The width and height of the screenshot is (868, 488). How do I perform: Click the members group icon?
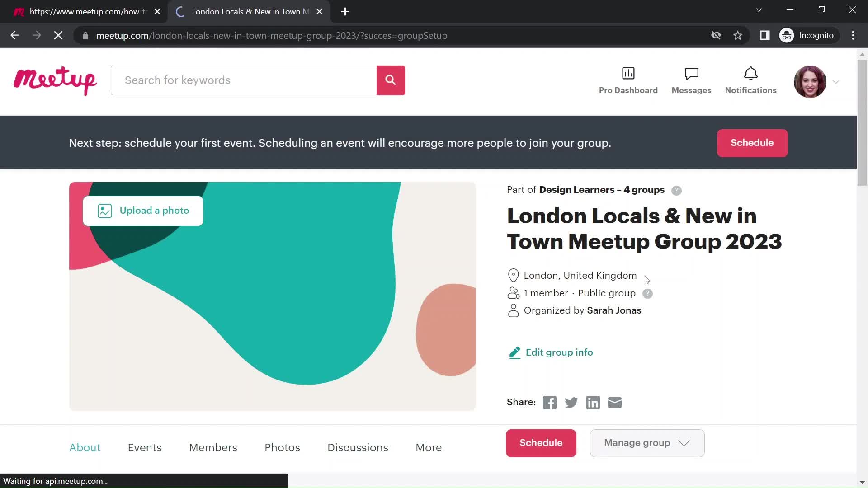(513, 292)
